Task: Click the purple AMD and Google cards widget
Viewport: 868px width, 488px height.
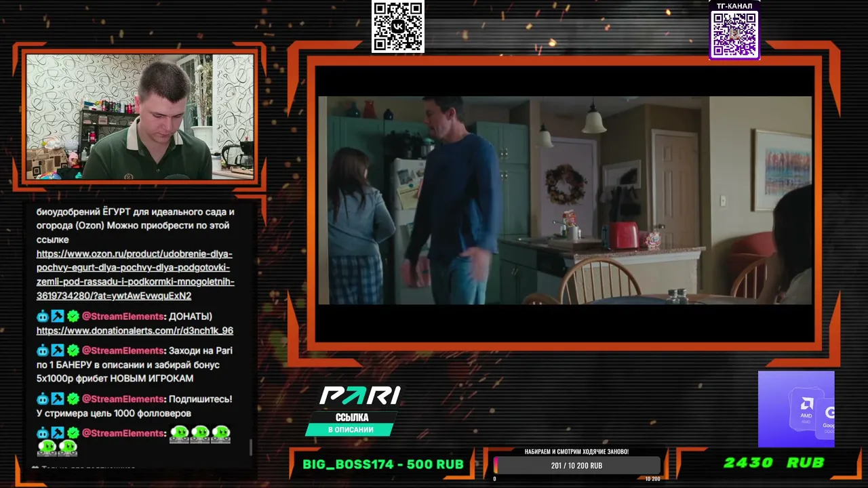Action: click(796, 409)
